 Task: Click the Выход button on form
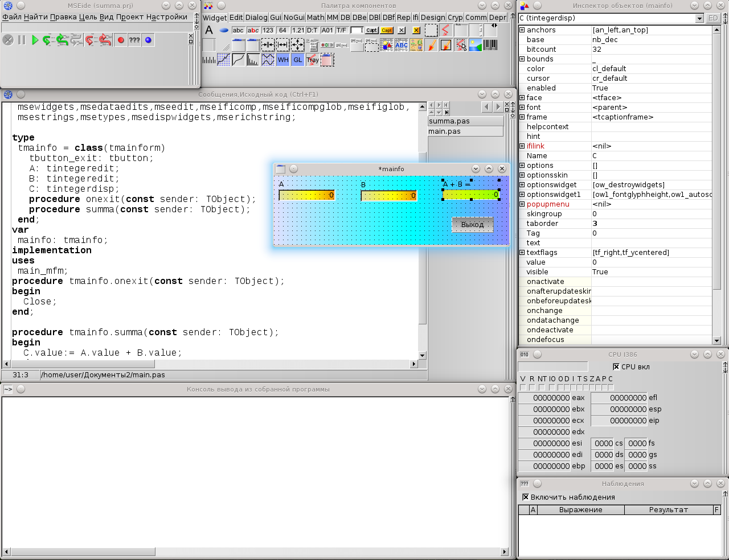pos(472,225)
